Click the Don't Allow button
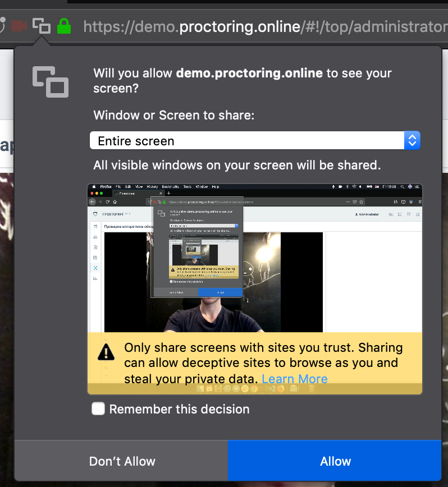This screenshot has width=448, height=487. 121,461
